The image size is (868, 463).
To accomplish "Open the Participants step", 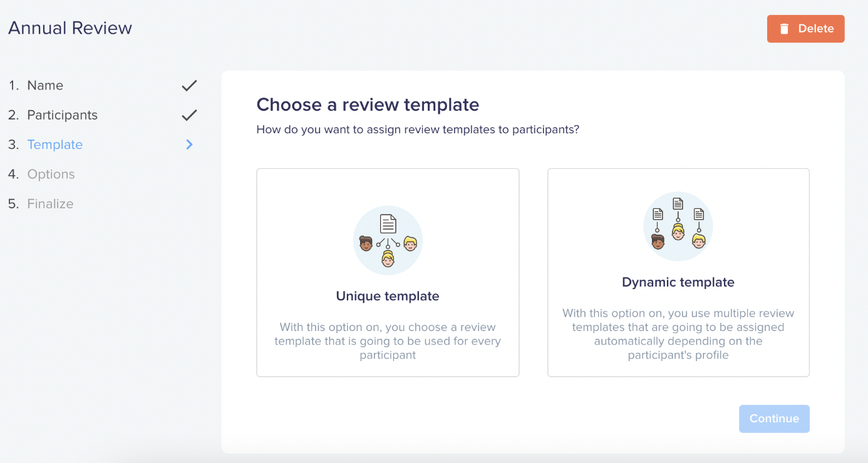I will point(62,115).
